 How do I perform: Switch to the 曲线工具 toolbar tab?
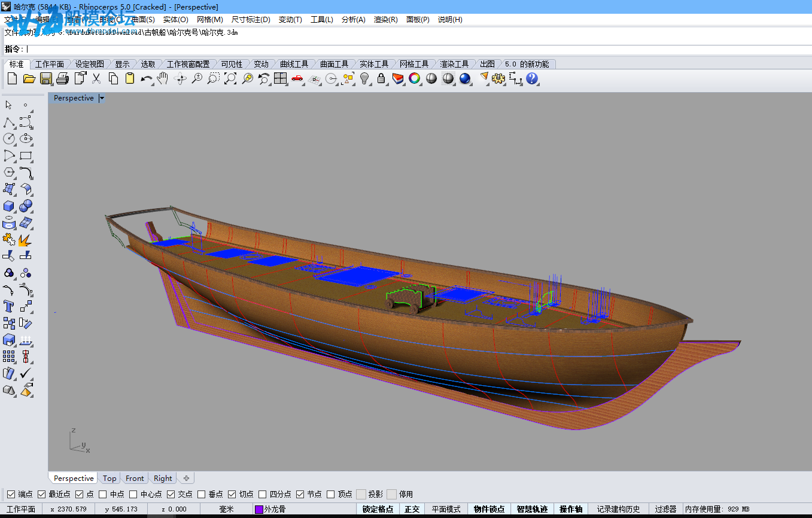click(294, 64)
